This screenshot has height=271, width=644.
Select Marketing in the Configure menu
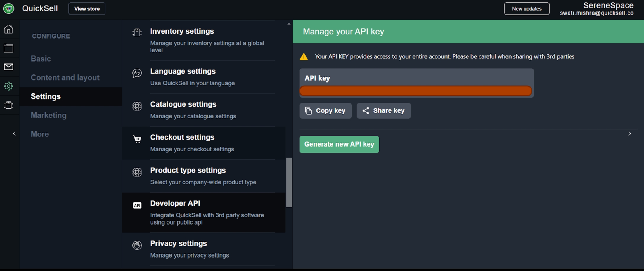click(x=49, y=115)
